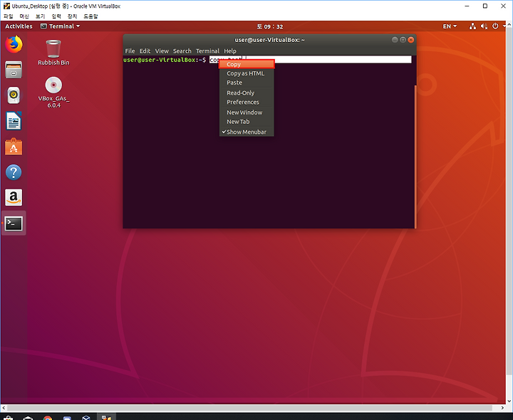Open the EN input language dropdown
Screen dimensions: 513x420
coord(450,26)
